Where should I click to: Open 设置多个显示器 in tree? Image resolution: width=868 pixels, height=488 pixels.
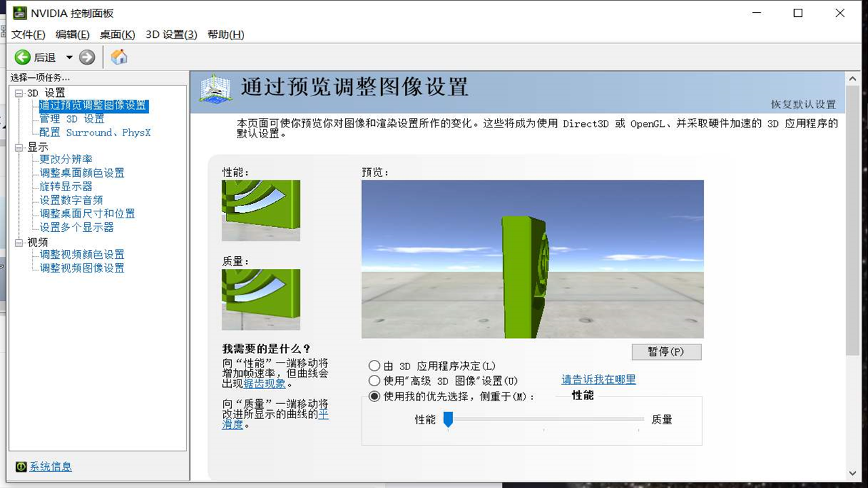pyautogui.click(x=77, y=227)
